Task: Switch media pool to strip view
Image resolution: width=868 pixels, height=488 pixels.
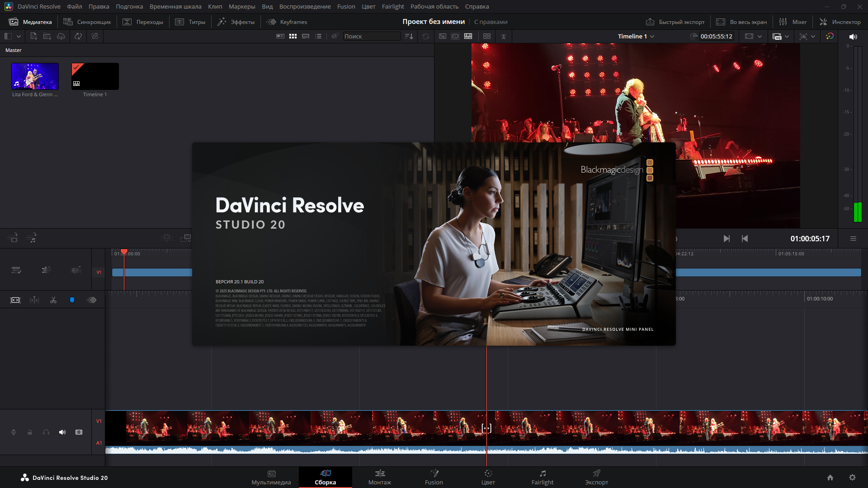Action: [x=306, y=36]
